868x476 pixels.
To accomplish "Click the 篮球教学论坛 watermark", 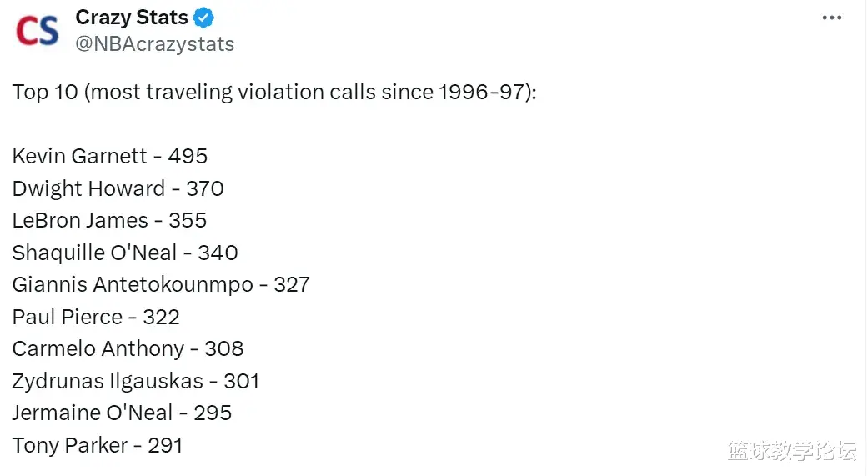I will tap(791, 451).
